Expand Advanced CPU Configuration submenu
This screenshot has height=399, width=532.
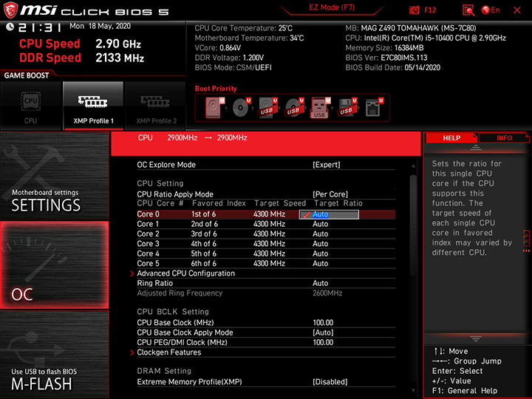coord(185,273)
